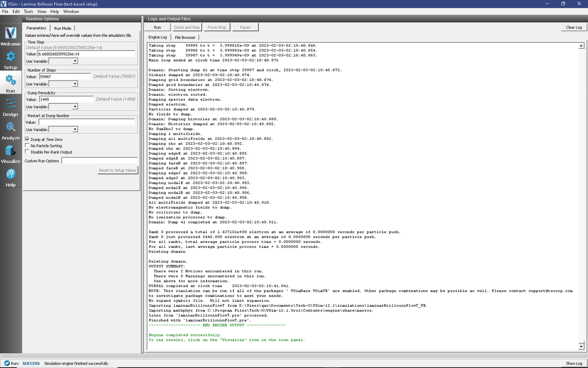Open the Setup gear icon
The width and height of the screenshot is (588, 368).
[11, 57]
